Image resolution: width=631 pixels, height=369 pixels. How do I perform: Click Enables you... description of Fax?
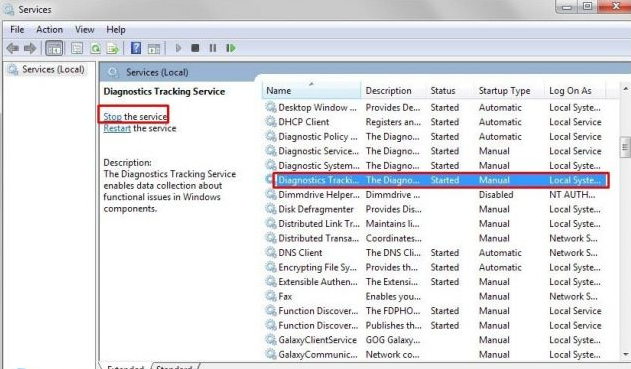(x=393, y=297)
